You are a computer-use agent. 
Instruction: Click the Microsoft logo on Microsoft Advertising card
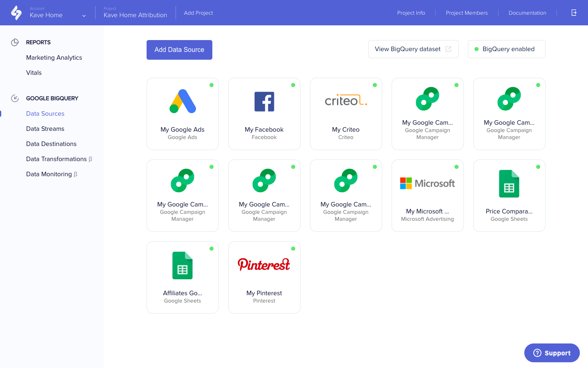click(x=428, y=183)
